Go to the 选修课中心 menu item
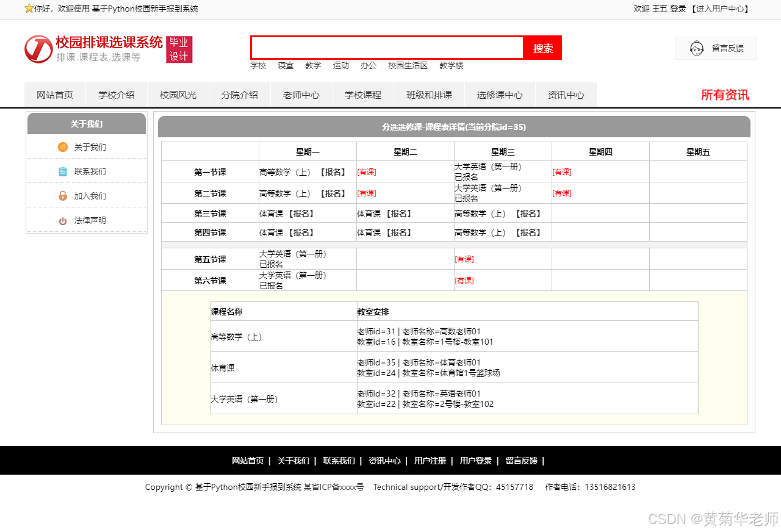Image resolution: width=781 pixels, height=532 pixels. [x=500, y=95]
